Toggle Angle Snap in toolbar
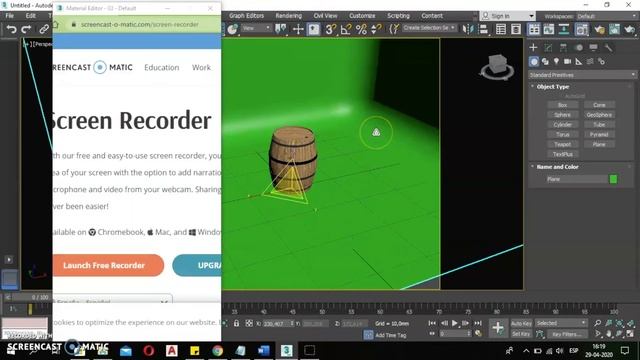The width and height of the screenshot is (640, 360). tap(346, 29)
